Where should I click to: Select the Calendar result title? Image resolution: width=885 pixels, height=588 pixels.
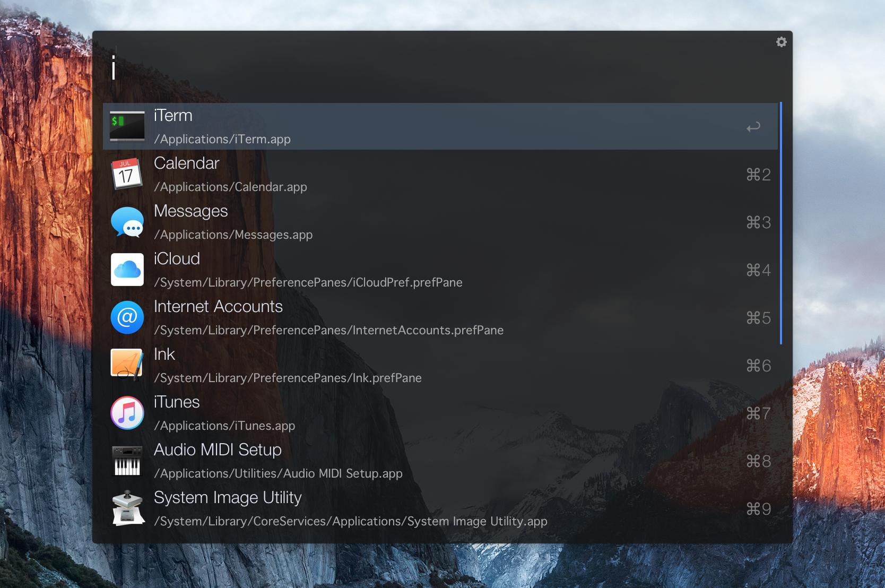186,163
